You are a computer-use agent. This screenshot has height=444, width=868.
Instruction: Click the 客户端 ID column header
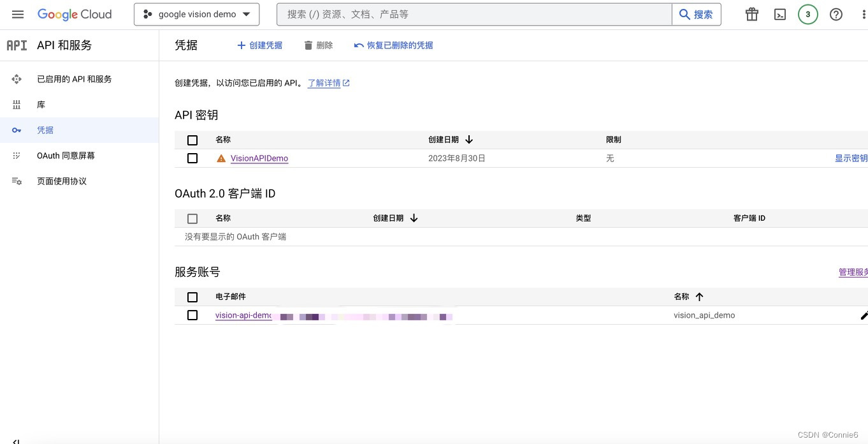click(x=749, y=218)
